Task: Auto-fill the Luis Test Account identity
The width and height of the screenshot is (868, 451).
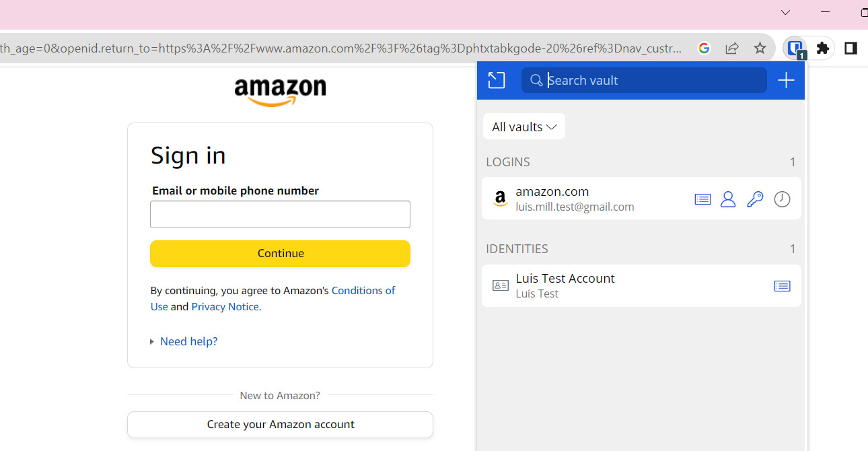Action: click(782, 286)
